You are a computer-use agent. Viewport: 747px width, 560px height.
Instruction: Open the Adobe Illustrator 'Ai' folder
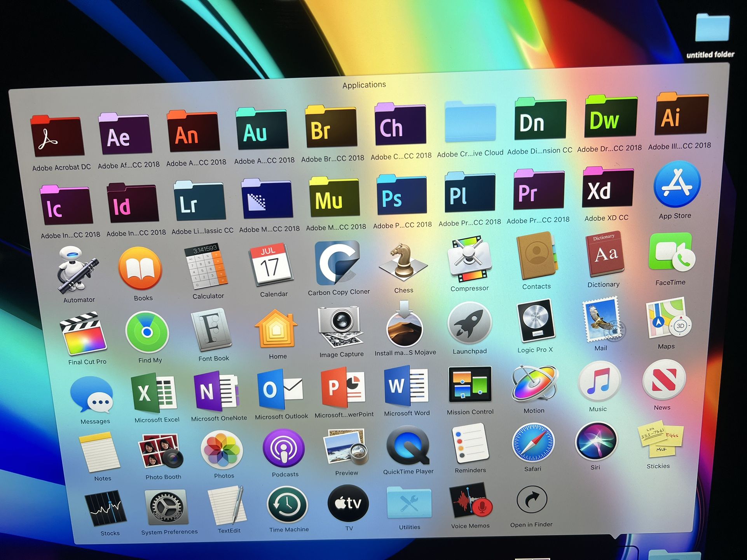click(682, 114)
